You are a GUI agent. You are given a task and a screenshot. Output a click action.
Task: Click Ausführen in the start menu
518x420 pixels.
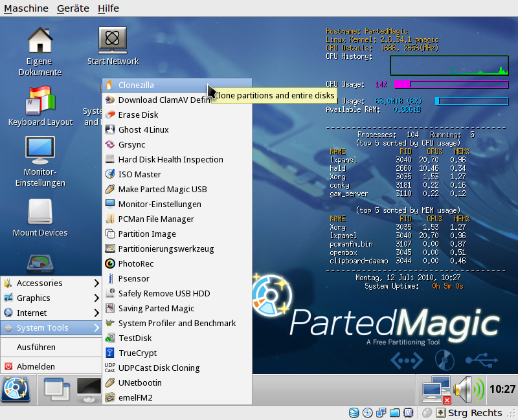pyautogui.click(x=36, y=347)
